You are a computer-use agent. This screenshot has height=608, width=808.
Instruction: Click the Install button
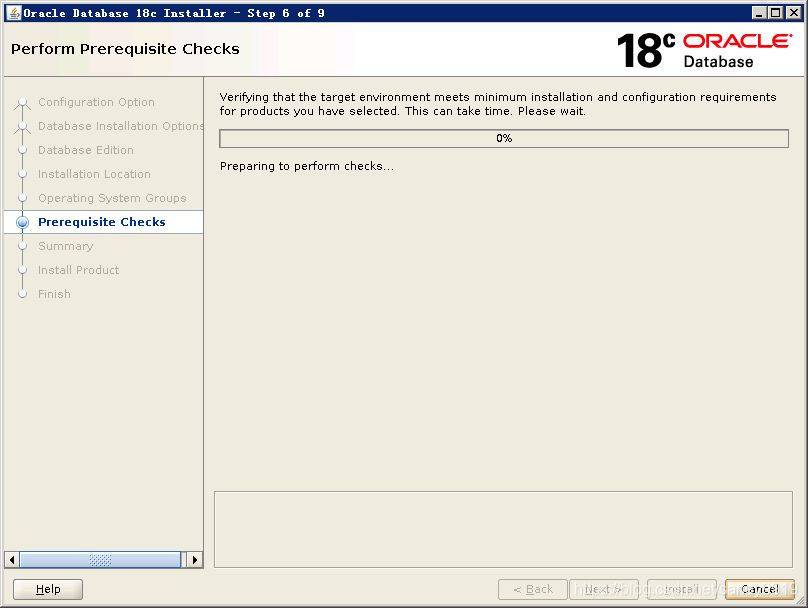(x=681, y=589)
